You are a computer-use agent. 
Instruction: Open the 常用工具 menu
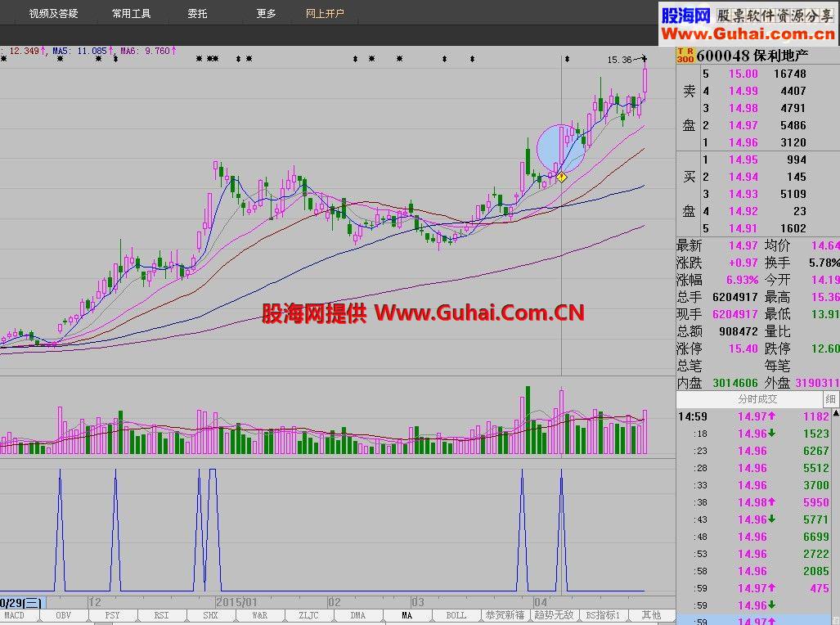coord(131,13)
